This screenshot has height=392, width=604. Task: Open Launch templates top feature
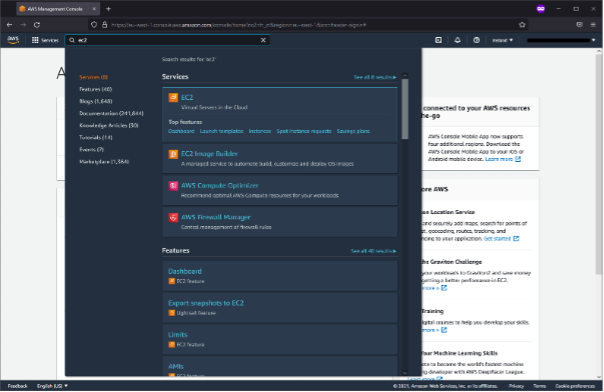[x=221, y=131]
